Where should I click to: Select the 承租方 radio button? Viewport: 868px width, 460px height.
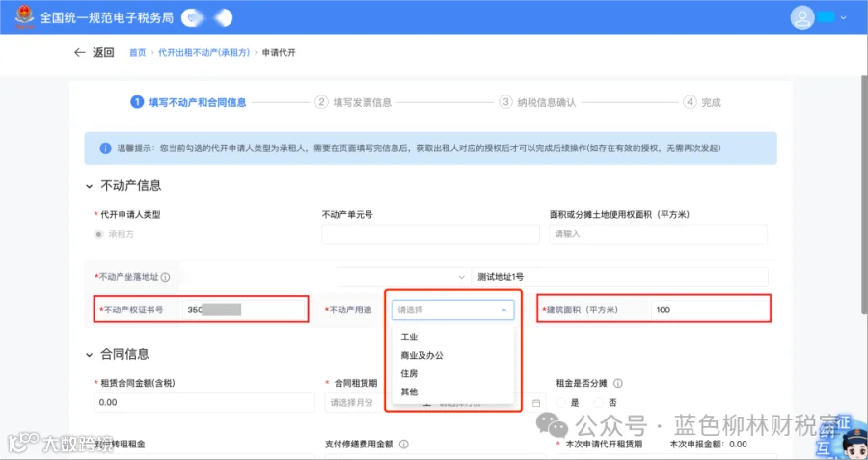coord(98,234)
